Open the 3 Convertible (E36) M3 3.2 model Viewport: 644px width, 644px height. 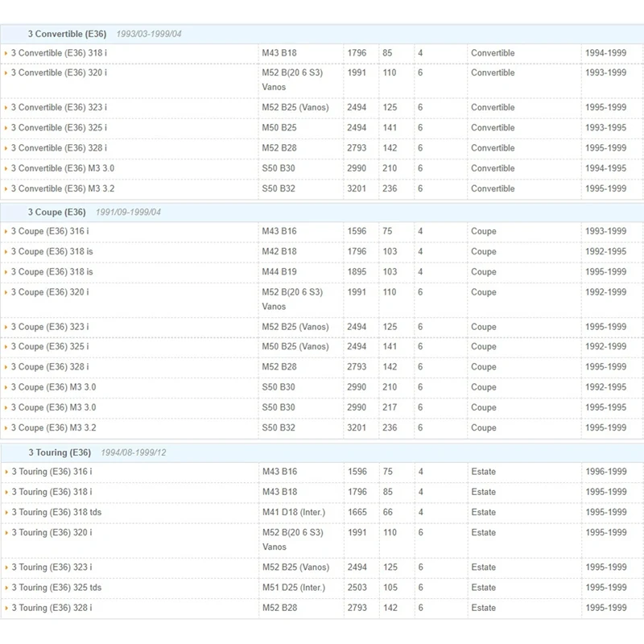(x=63, y=188)
